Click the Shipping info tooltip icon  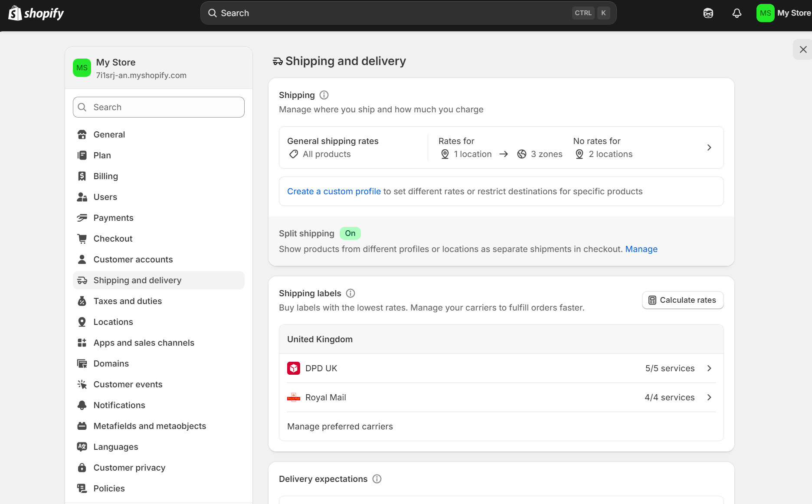pyautogui.click(x=324, y=95)
